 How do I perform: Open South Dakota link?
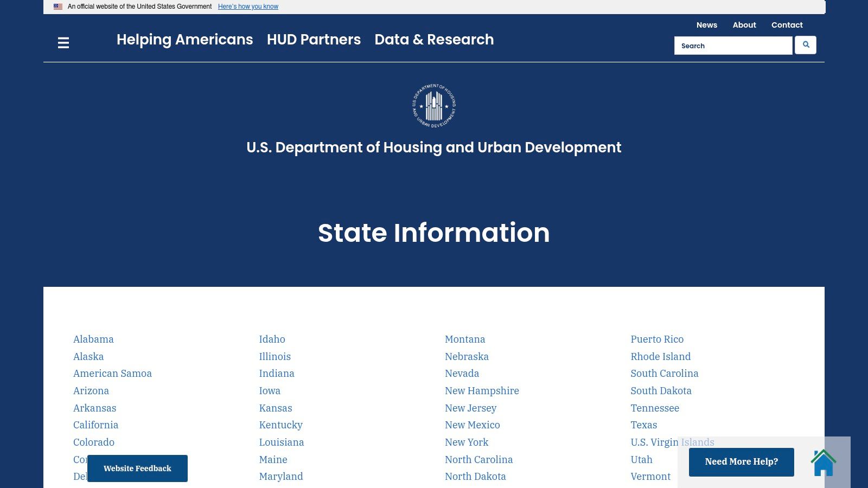(x=661, y=391)
